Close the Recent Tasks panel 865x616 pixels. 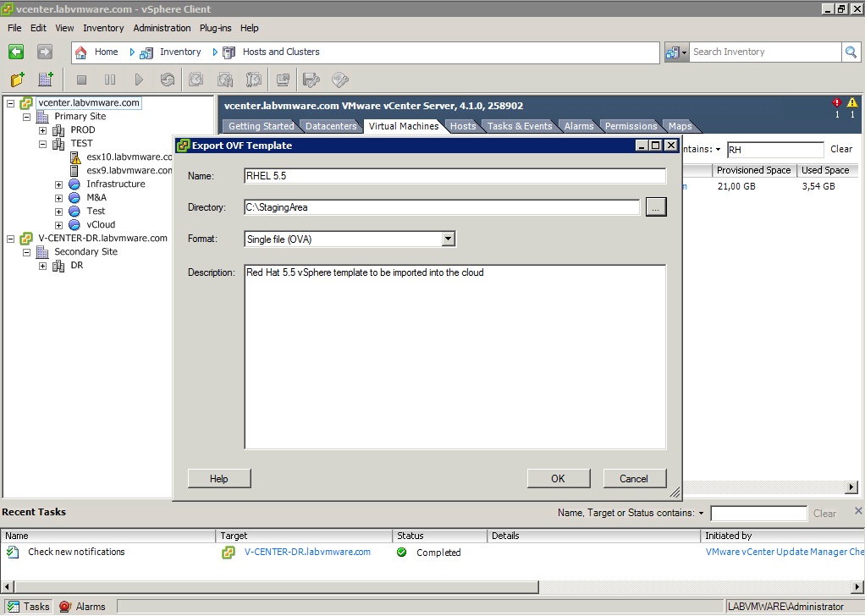coord(858,511)
